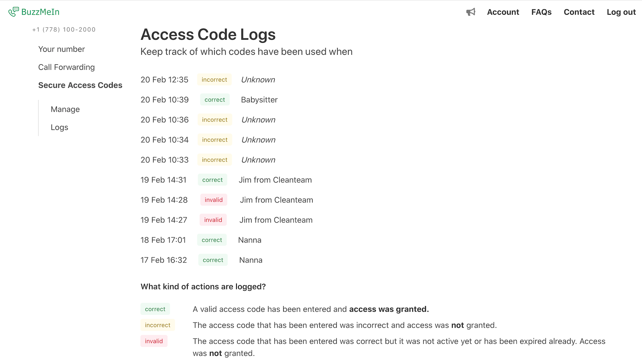Image resolution: width=642 pixels, height=364 pixels.
Task: Click the BuzzMeIn brand name text
Action: point(40,12)
